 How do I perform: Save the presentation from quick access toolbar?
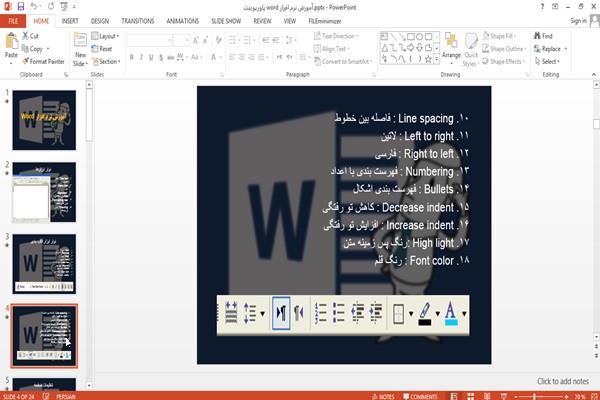click(21, 7)
